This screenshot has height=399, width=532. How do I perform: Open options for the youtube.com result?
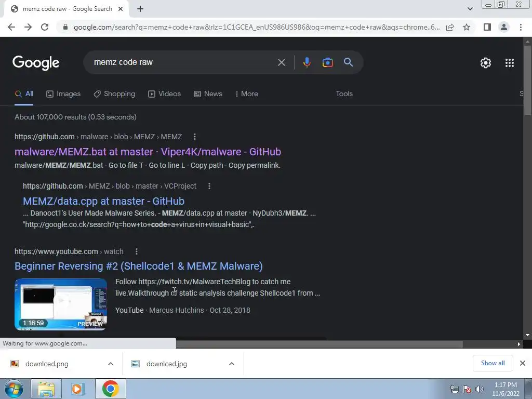137,251
